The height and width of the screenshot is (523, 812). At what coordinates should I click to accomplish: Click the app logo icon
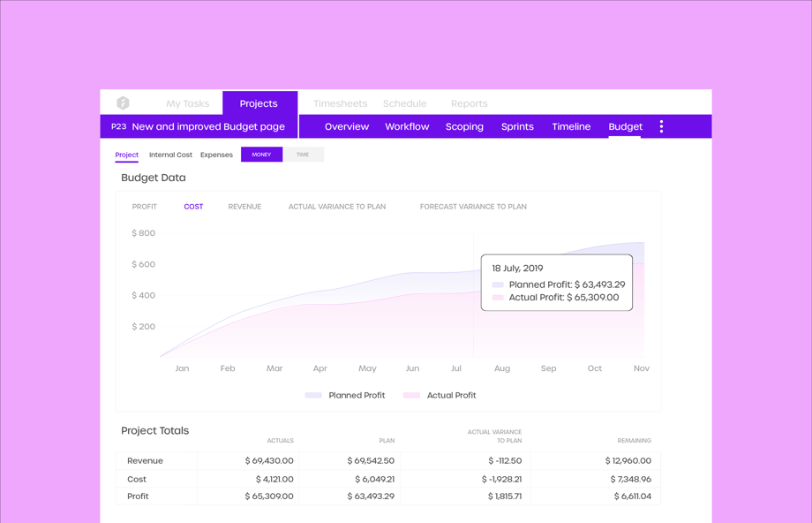(x=123, y=103)
